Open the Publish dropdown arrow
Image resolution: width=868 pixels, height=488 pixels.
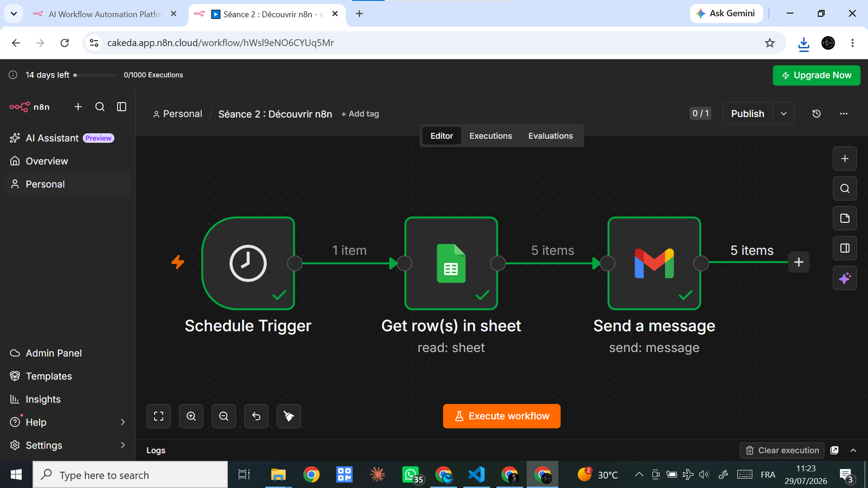784,114
